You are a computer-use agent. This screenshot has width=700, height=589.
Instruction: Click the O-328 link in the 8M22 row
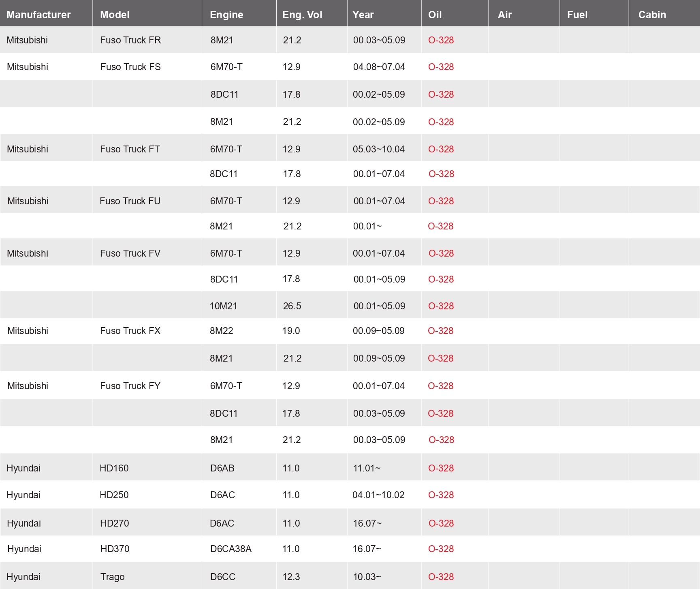(441, 331)
